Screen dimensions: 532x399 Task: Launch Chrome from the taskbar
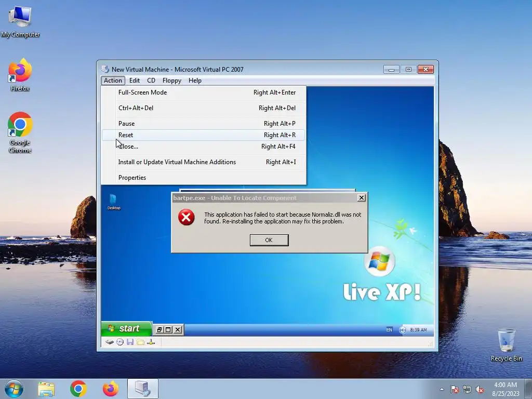pos(78,389)
